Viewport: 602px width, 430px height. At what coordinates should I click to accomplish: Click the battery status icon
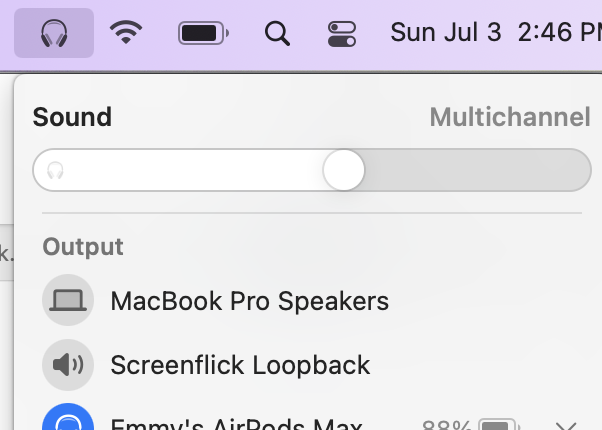pyautogui.click(x=204, y=33)
